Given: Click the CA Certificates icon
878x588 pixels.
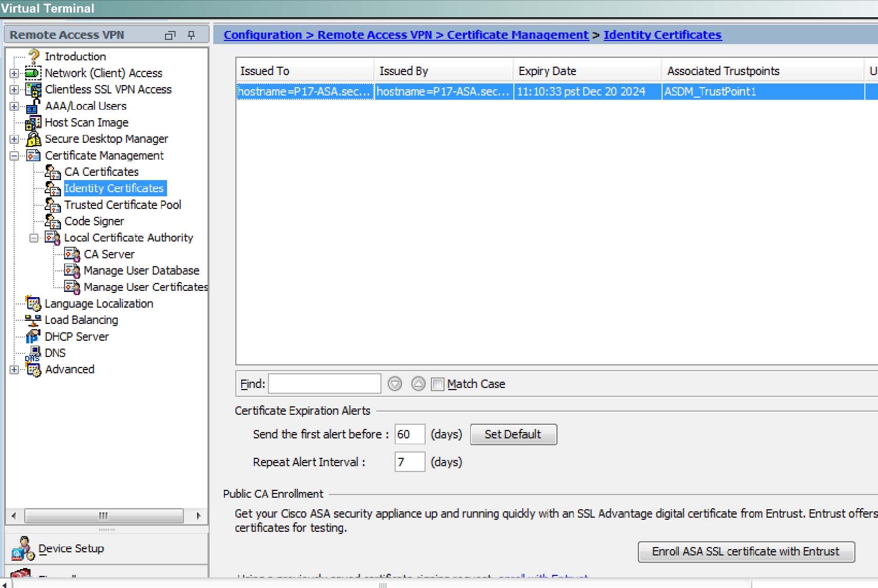Looking at the screenshot, I should 53,172.
